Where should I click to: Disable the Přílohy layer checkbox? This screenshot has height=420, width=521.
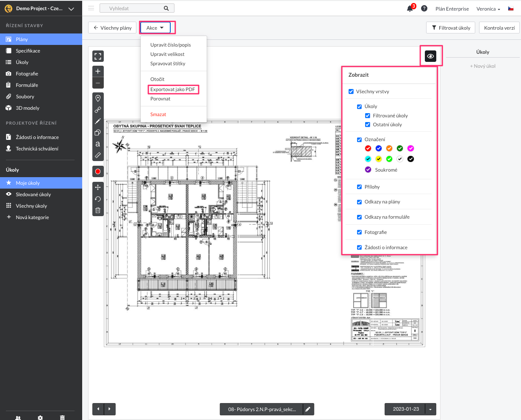[x=359, y=187]
